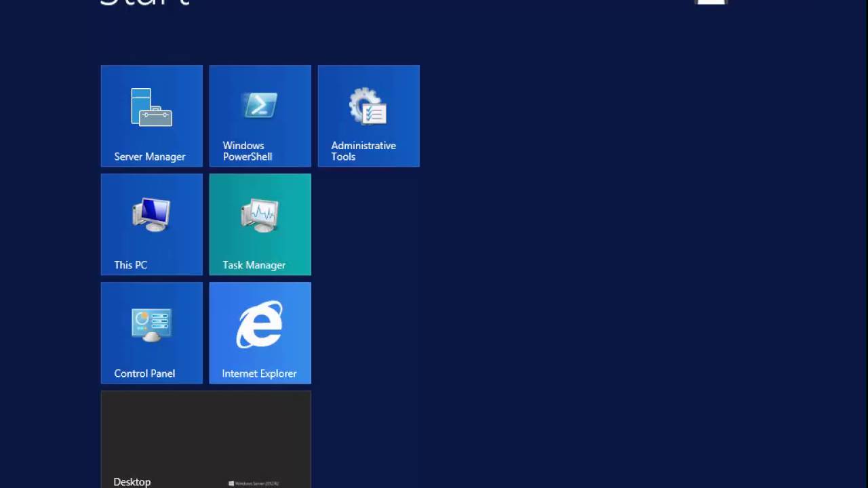Open the Server Manager tile
Viewport: 868px width, 488px height.
click(x=152, y=116)
